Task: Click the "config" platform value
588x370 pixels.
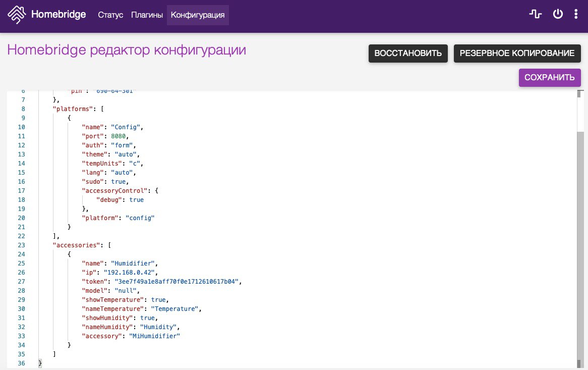Action: pyautogui.click(x=140, y=218)
